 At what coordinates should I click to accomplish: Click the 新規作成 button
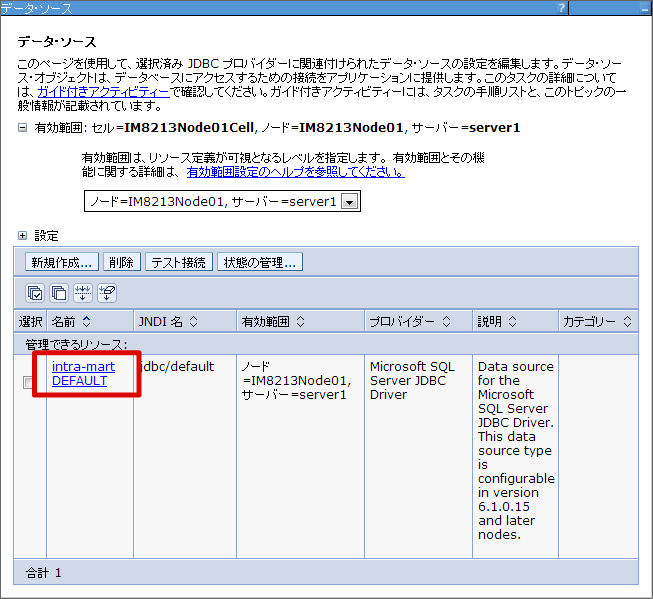click(62, 262)
